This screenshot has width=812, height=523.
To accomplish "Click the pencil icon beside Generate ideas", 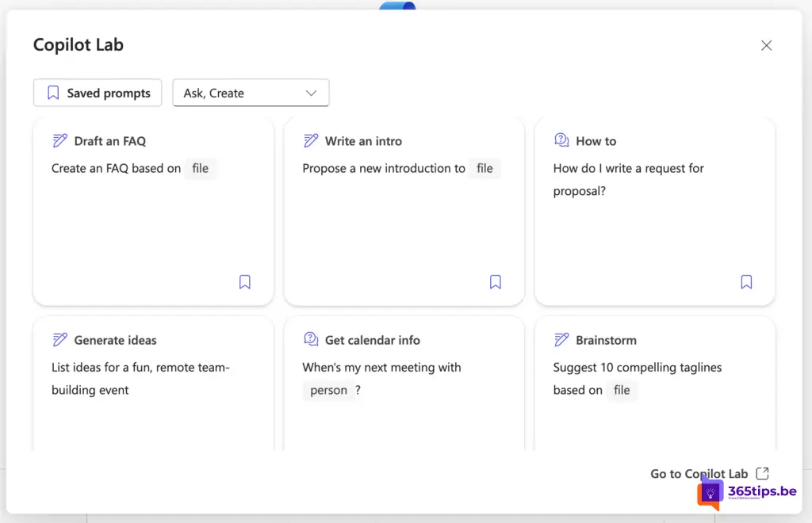I will point(59,340).
